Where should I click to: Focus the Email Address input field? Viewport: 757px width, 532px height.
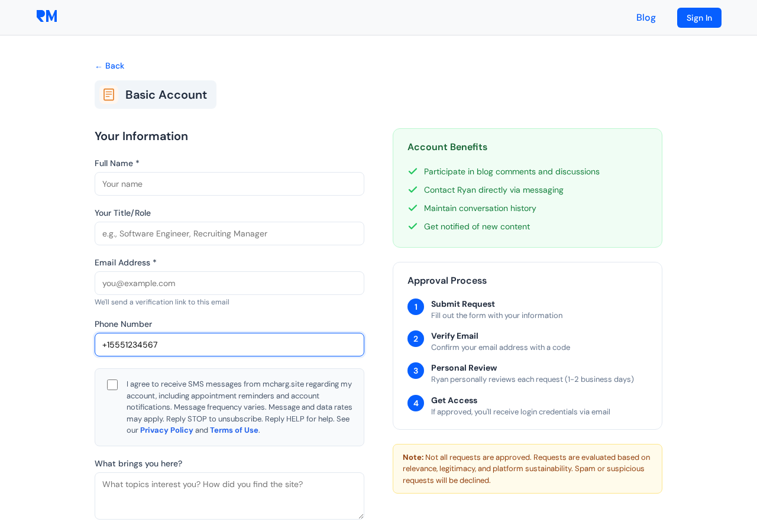(x=229, y=283)
